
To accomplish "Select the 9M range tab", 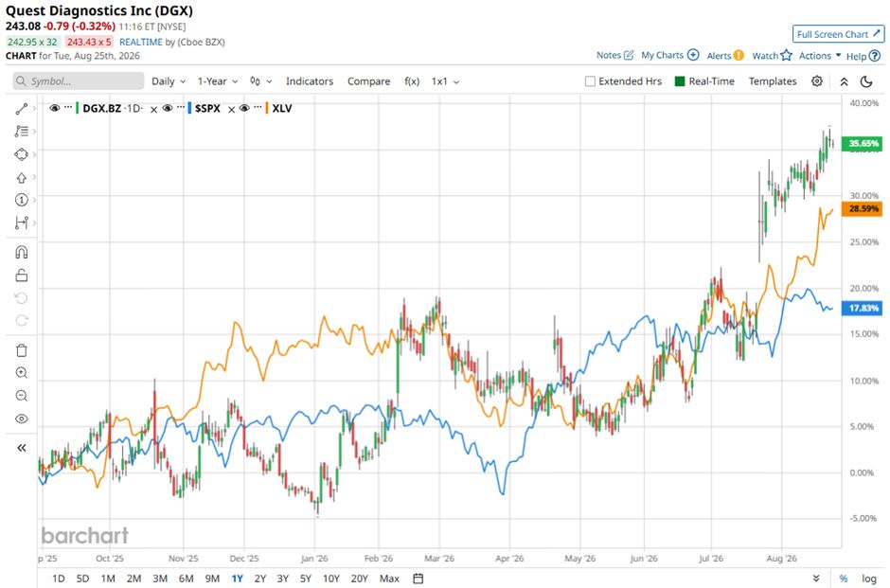I will coord(212,579).
